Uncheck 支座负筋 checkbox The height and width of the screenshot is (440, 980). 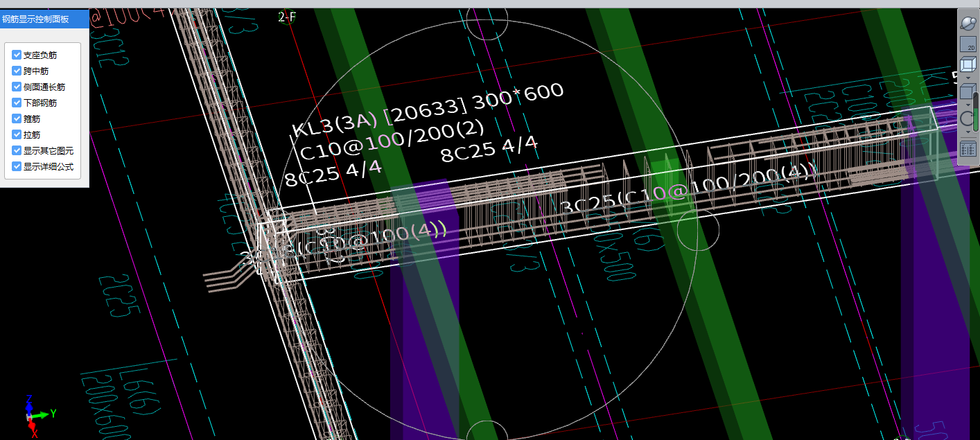17,55
